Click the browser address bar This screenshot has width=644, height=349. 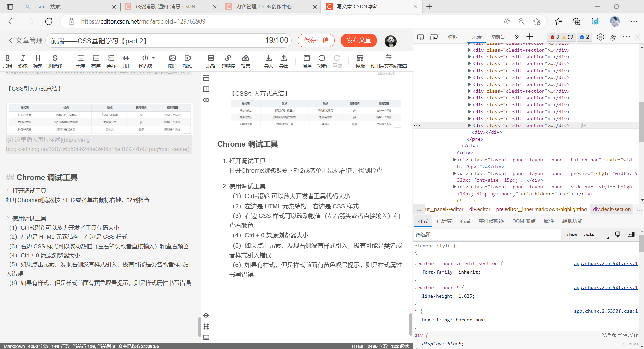pos(286,21)
